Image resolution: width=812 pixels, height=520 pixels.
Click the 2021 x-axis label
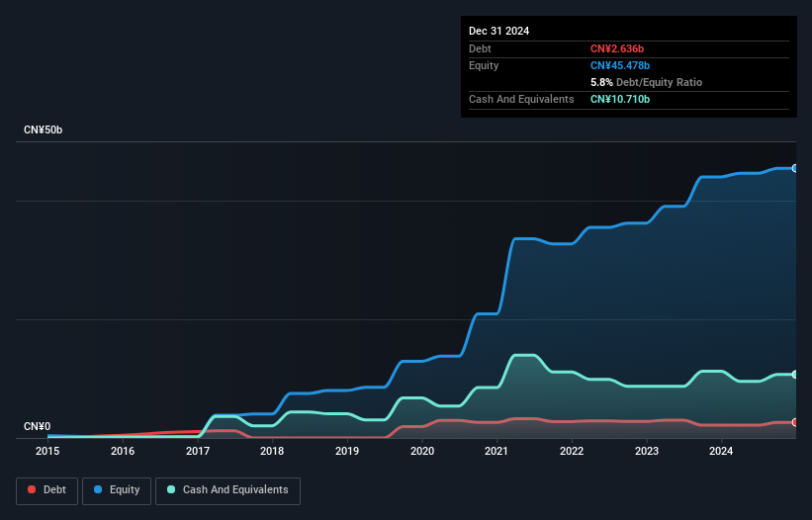[496, 451]
